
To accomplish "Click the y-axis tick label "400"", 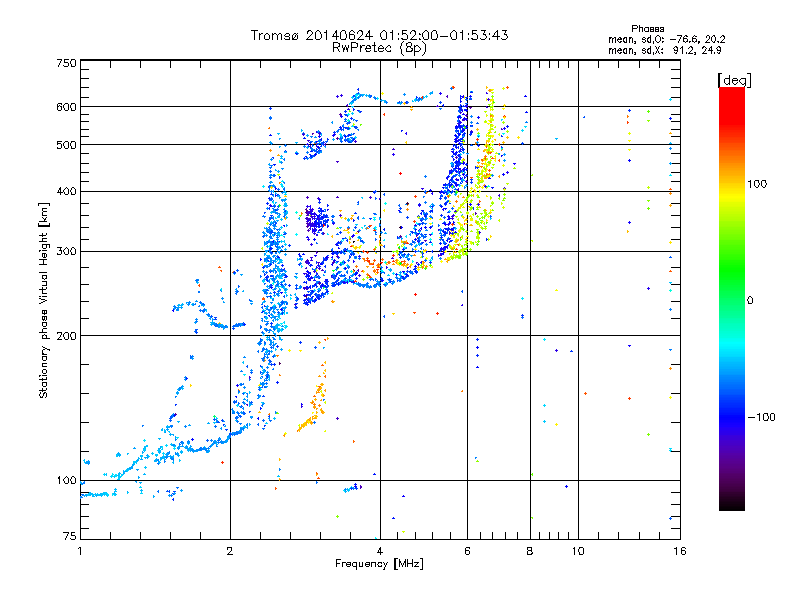I will tap(66, 192).
